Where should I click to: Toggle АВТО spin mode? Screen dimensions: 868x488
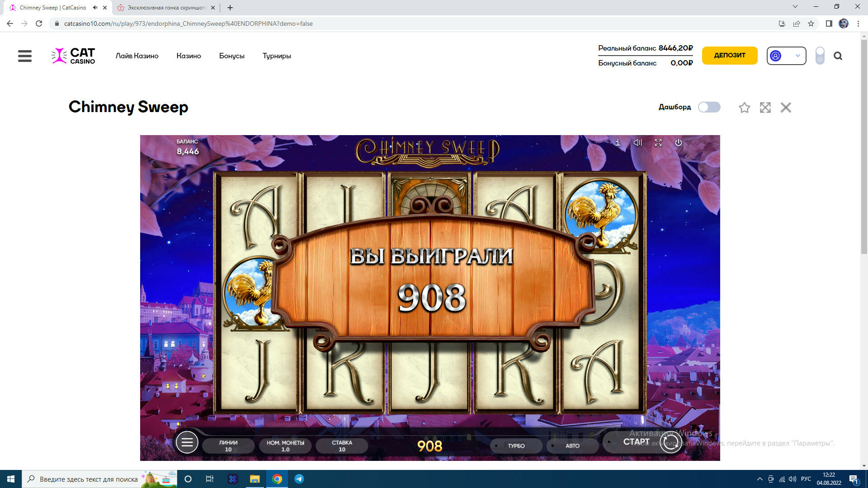(572, 446)
